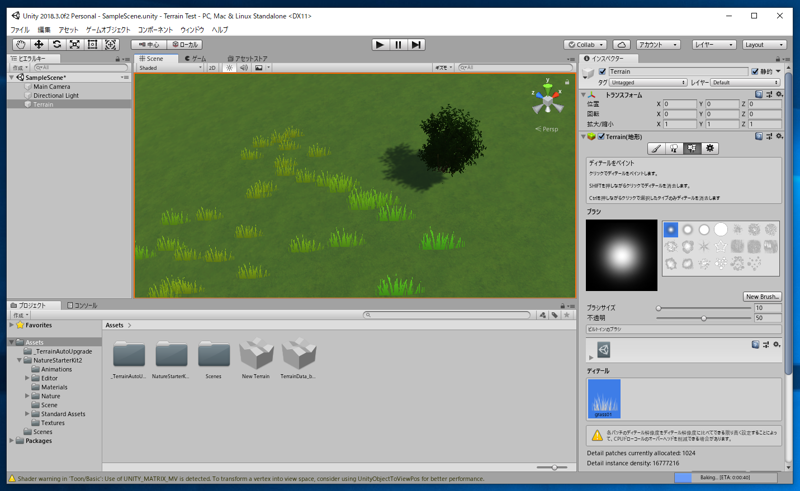Toggle Terrain object active checkbox
This screenshot has height=491, width=800.
(x=603, y=71)
